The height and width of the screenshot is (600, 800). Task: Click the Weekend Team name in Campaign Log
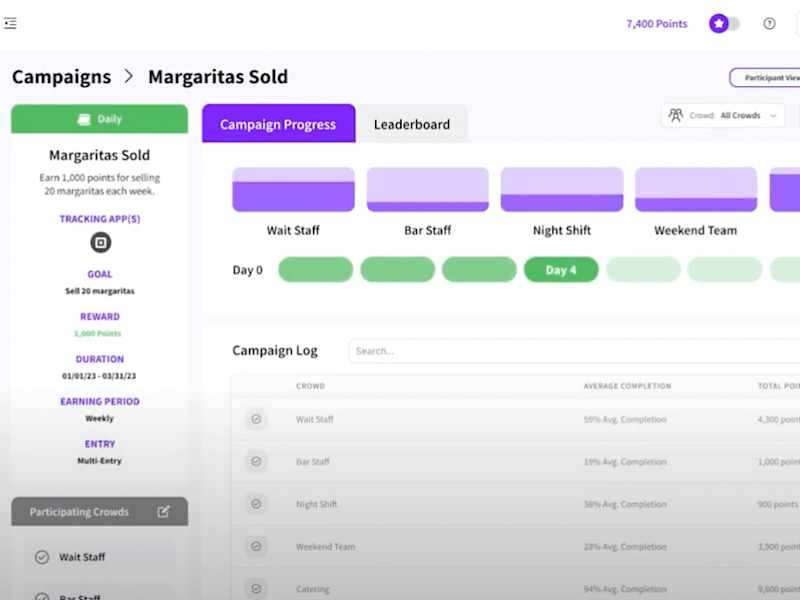326,546
